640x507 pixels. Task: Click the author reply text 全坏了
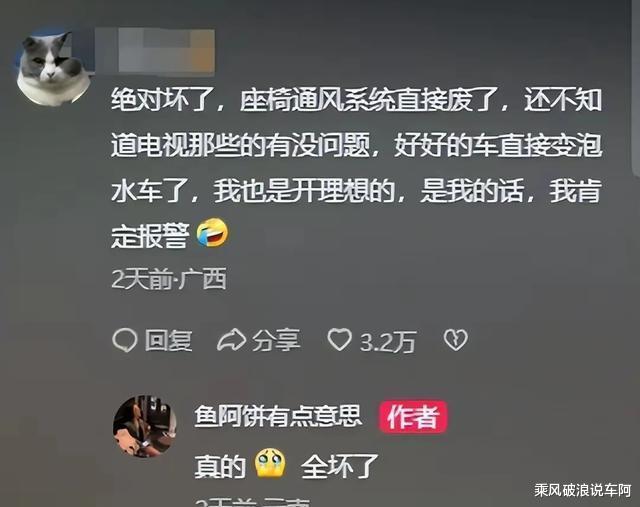(340, 466)
